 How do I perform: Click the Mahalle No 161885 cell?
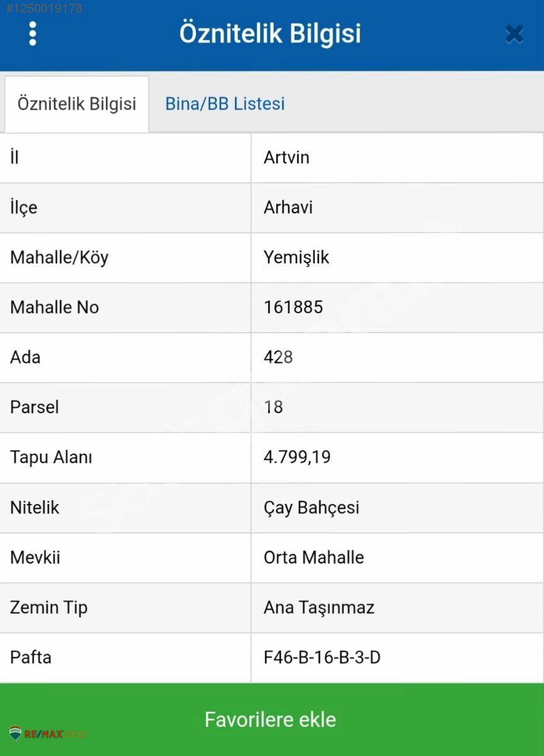coord(293,307)
